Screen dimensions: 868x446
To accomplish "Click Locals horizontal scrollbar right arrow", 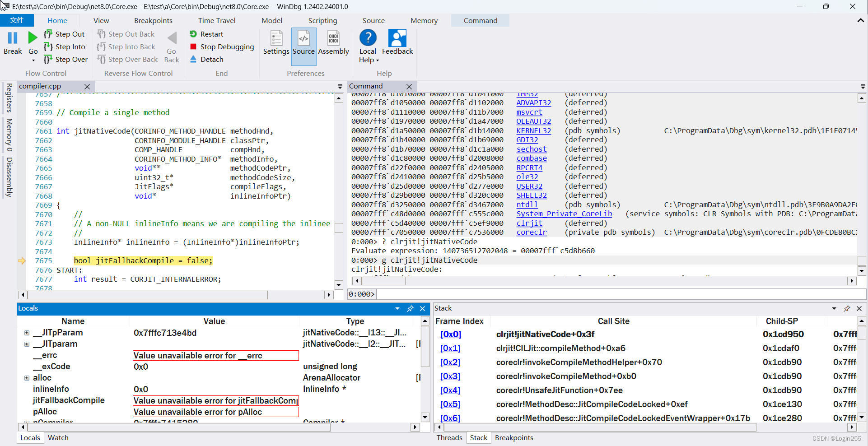I will (415, 427).
